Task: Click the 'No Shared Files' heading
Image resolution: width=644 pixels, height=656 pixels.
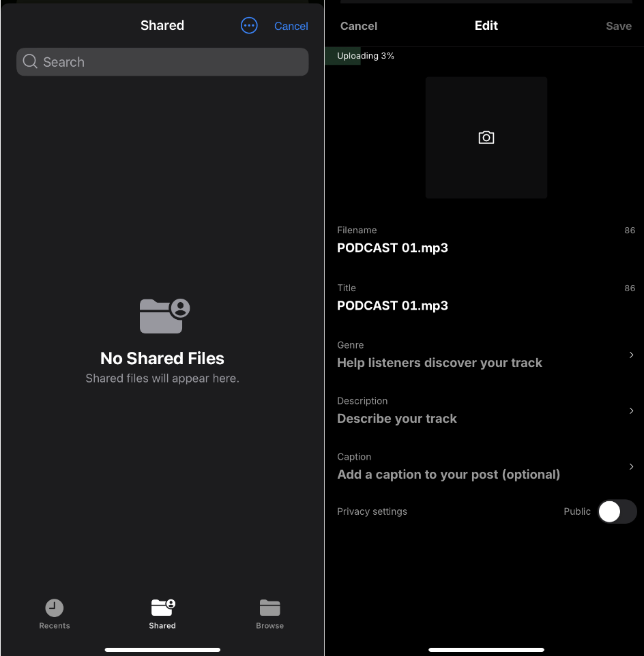Action: pyautogui.click(x=162, y=358)
